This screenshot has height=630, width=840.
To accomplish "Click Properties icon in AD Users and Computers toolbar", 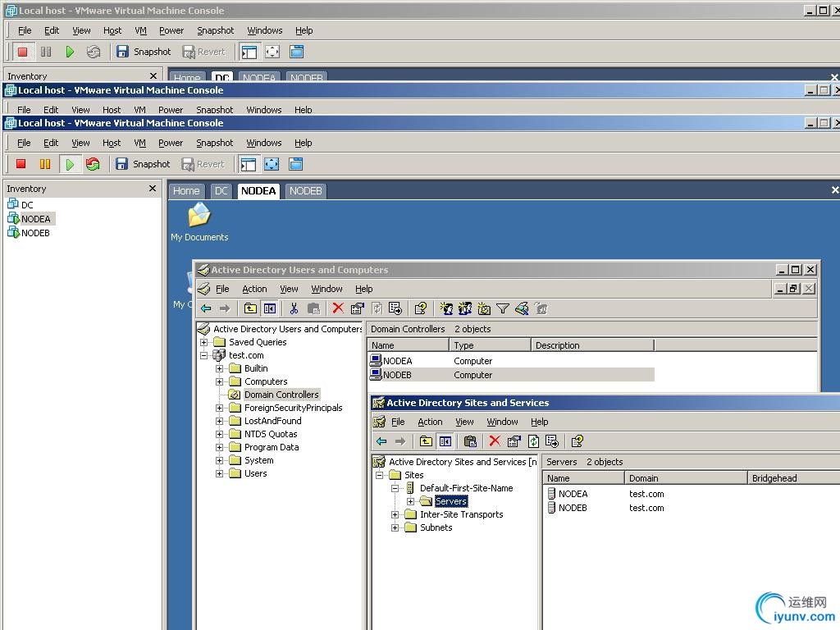I will tap(358, 308).
